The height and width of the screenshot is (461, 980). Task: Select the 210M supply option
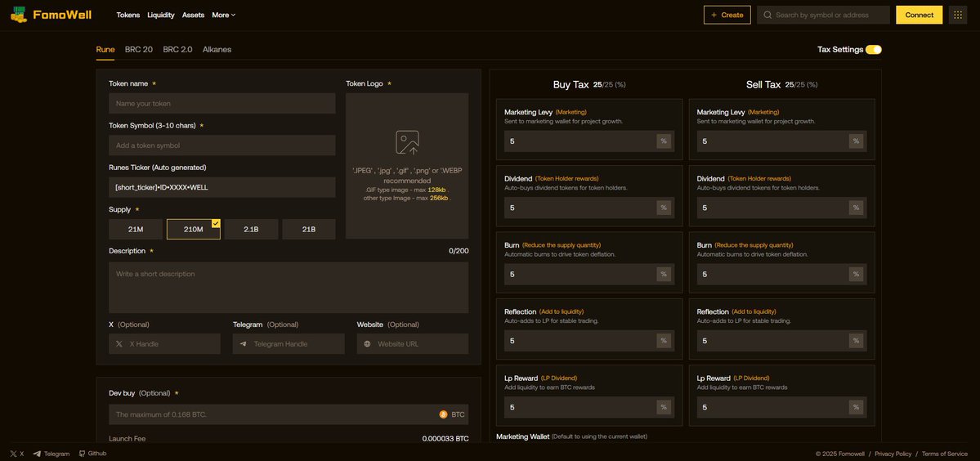coord(193,229)
